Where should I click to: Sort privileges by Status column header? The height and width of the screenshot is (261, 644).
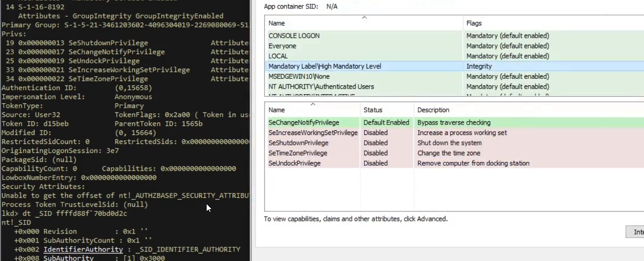pyautogui.click(x=387, y=110)
